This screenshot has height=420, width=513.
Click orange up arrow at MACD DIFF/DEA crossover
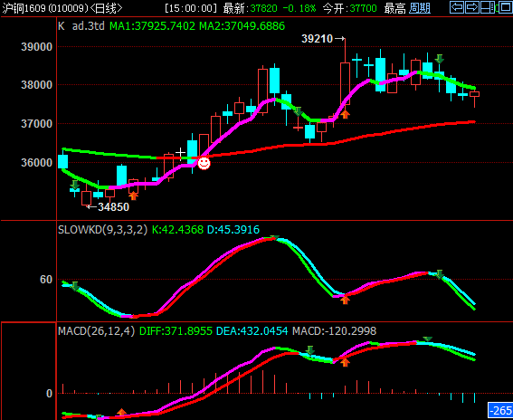click(345, 362)
